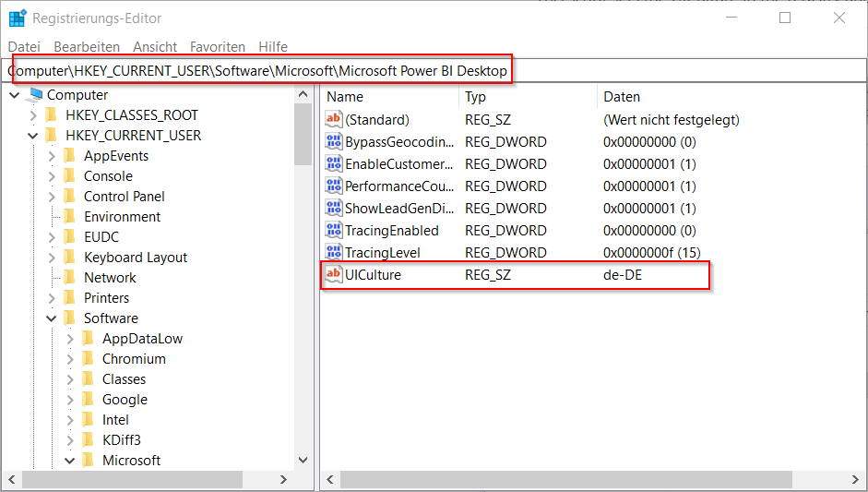Expand the Google key
The width and height of the screenshot is (868, 492).
(x=70, y=400)
